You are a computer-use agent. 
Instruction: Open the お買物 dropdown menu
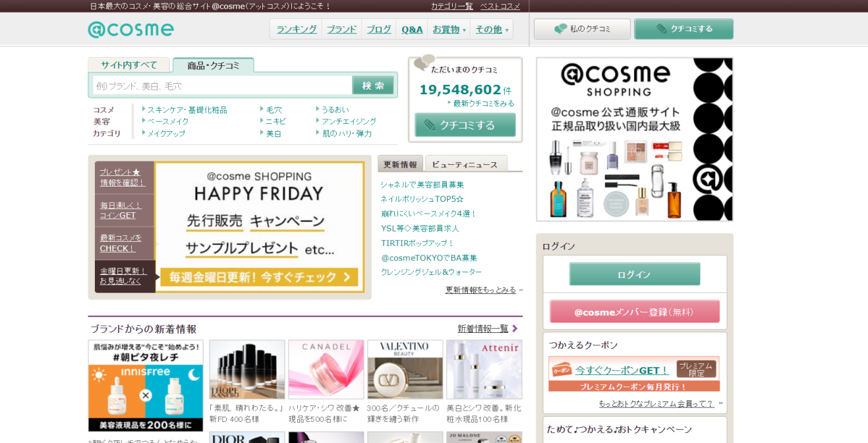click(449, 29)
